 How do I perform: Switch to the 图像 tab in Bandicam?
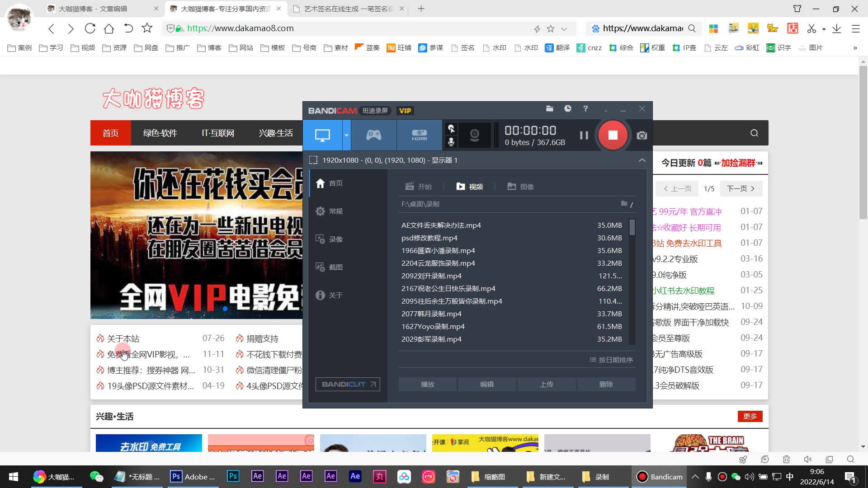click(521, 187)
